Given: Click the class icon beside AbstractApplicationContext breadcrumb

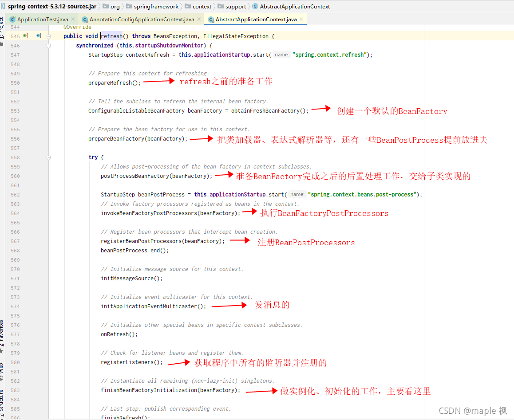Looking at the screenshot, I should coord(256,6).
